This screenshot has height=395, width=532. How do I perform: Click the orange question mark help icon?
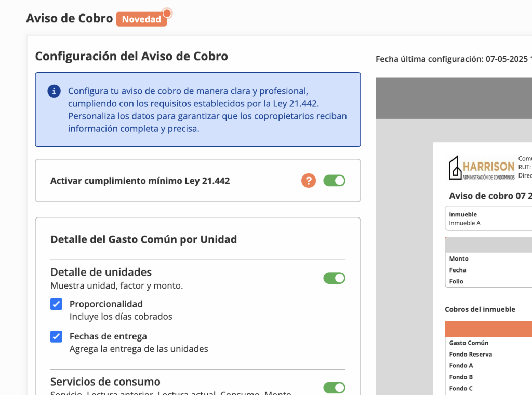(x=309, y=181)
